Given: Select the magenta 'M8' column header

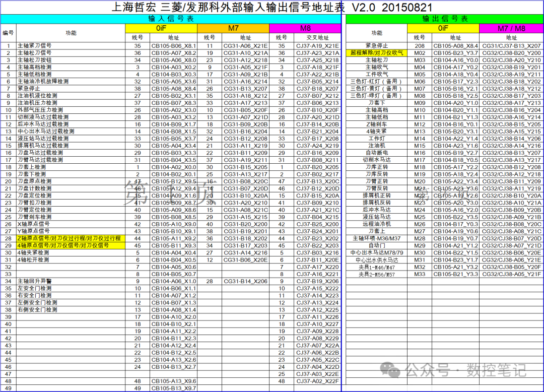Looking at the screenshot, I should pos(305,28).
